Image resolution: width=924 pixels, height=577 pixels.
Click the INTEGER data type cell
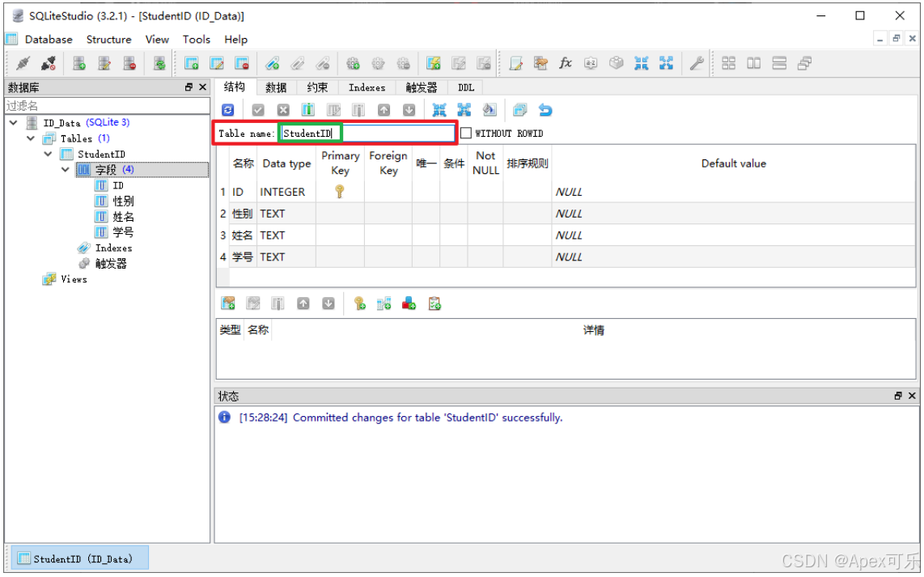[x=286, y=192]
